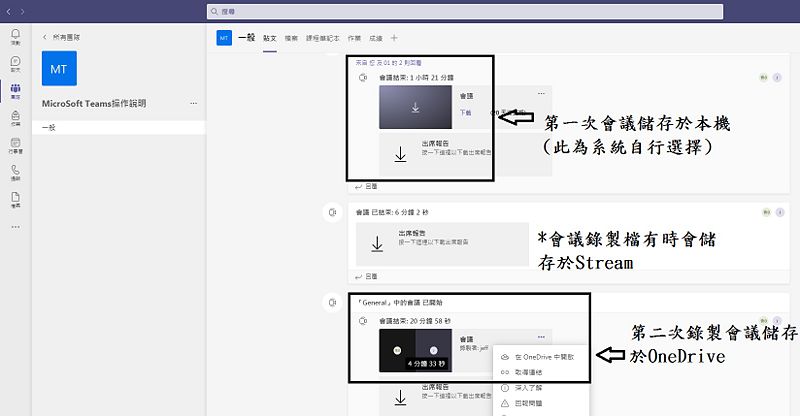Play the 4分鐘33秒 recording thumbnail

pos(415,351)
